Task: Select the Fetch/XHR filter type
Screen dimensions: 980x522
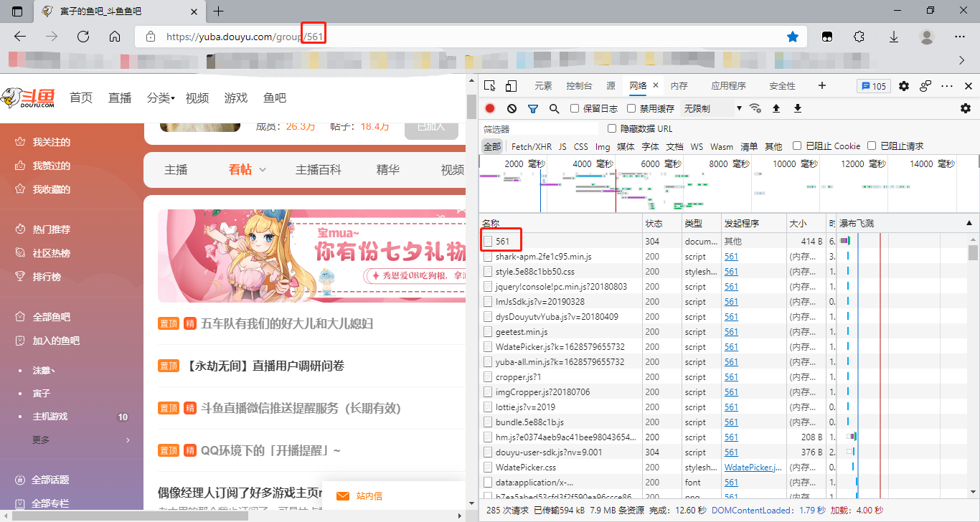Action: coord(531,146)
